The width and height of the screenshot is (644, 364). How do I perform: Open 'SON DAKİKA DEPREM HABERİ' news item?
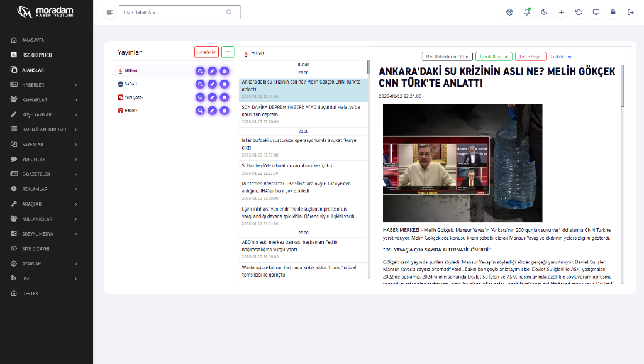coord(303,114)
